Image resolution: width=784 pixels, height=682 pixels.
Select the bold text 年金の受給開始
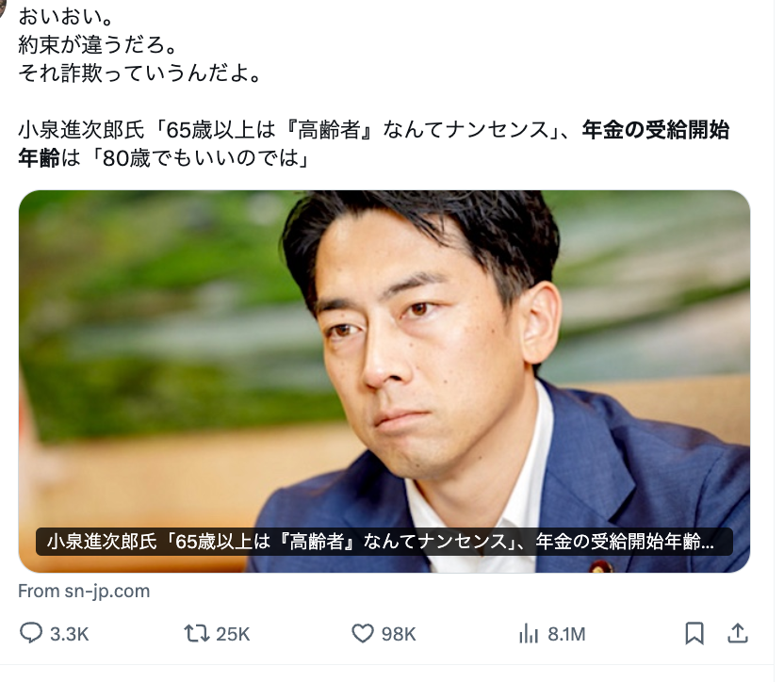(656, 130)
